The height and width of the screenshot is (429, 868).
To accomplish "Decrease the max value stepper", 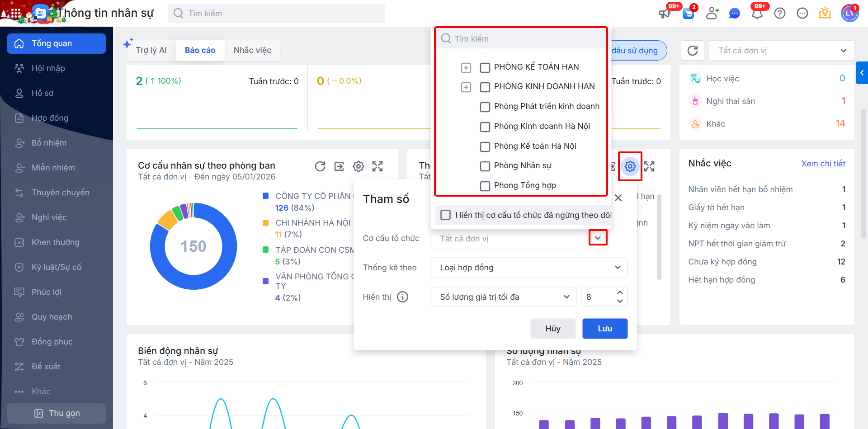I will (620, 301).
